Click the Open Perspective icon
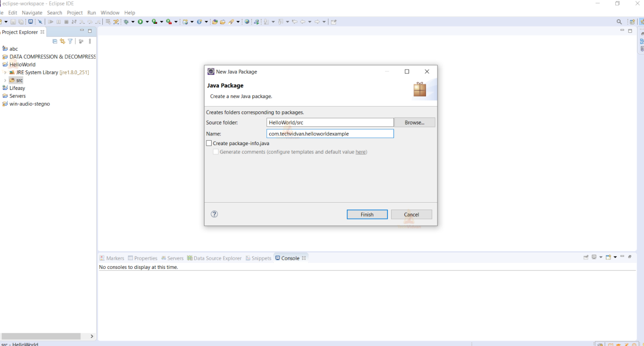The image size is (644, 346). [632, 22]
